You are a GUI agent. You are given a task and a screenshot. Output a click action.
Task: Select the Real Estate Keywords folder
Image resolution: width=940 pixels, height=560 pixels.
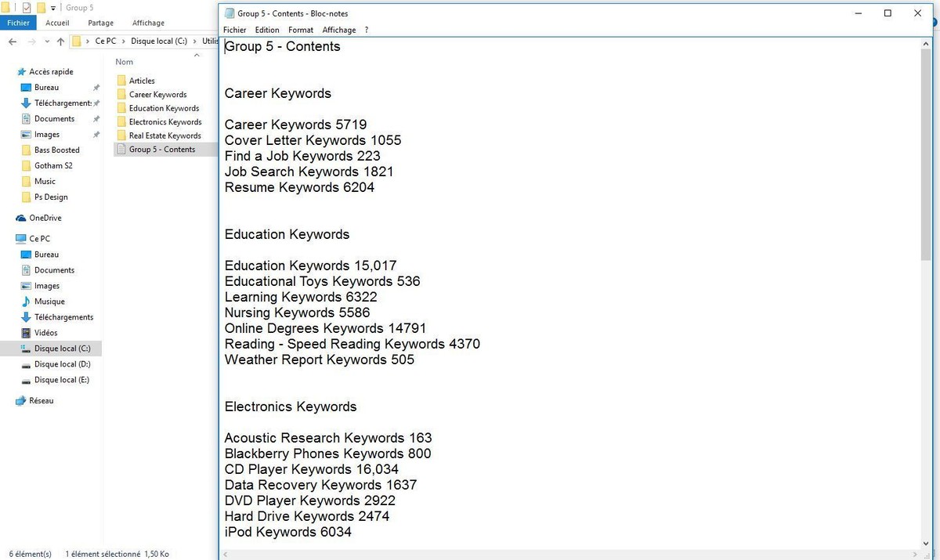164,135
